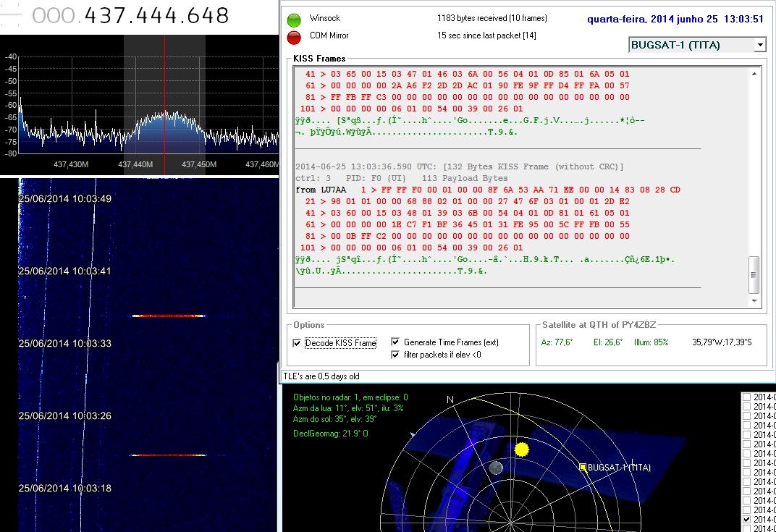This screenshot has height=532, width=776.
Task: Click the green Winsock status indicator
Action: 294,20
